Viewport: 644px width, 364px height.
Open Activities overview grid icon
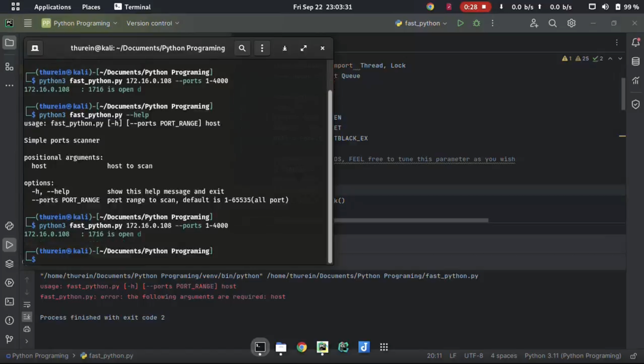tap(15, 7)
